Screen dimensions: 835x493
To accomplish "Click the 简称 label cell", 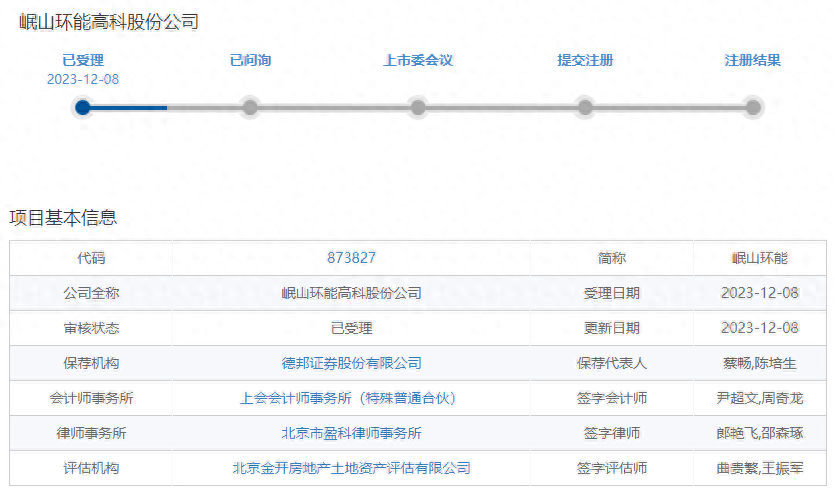I will (x=612, y=258).
